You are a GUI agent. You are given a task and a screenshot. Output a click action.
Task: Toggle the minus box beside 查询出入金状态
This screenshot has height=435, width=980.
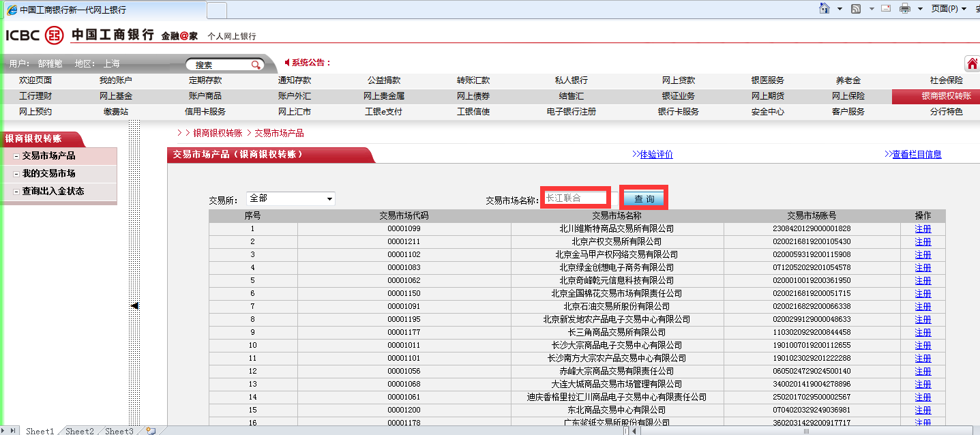coord(16,192)
